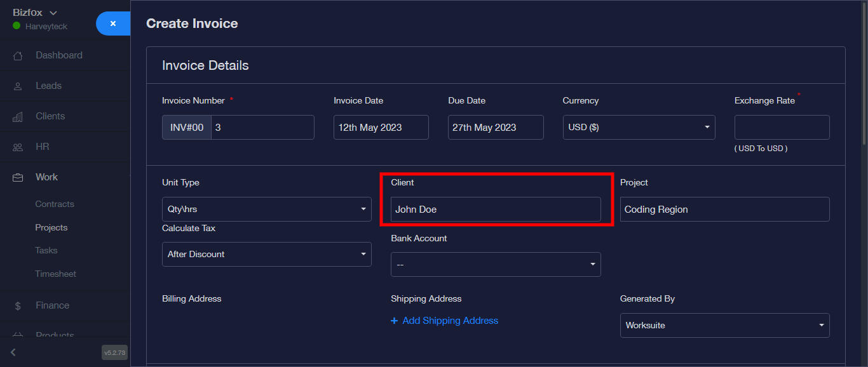The width and height of the screenshot is (868, 367).
Task: Click the Clients building icon
Action: pos(18,117)
